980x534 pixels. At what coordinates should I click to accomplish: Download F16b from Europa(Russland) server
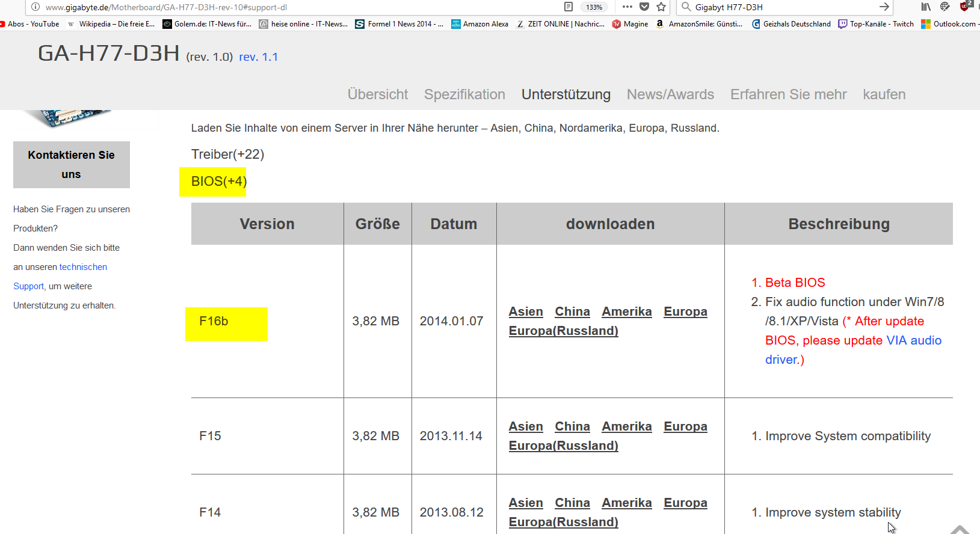point(564,331)
